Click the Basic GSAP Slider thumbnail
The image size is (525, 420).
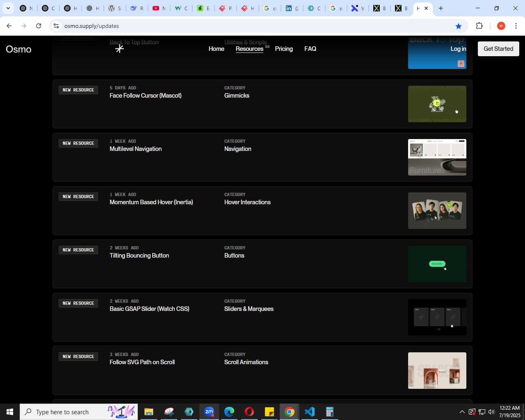(x=437, y=317)
